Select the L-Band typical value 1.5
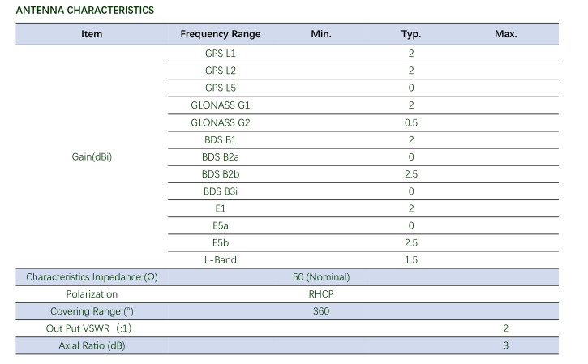588x364 pixels. click(x=411, y=259)
